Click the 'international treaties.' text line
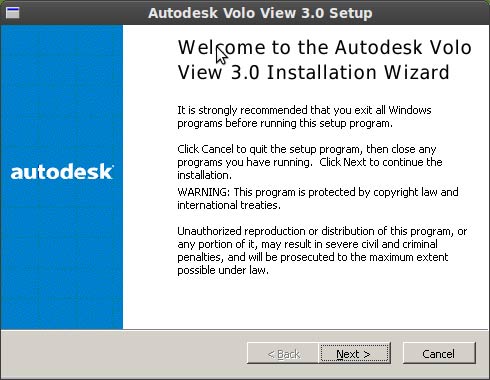Image resolution: width=490 pixels, height=380 pixels. tap(229, 205)
